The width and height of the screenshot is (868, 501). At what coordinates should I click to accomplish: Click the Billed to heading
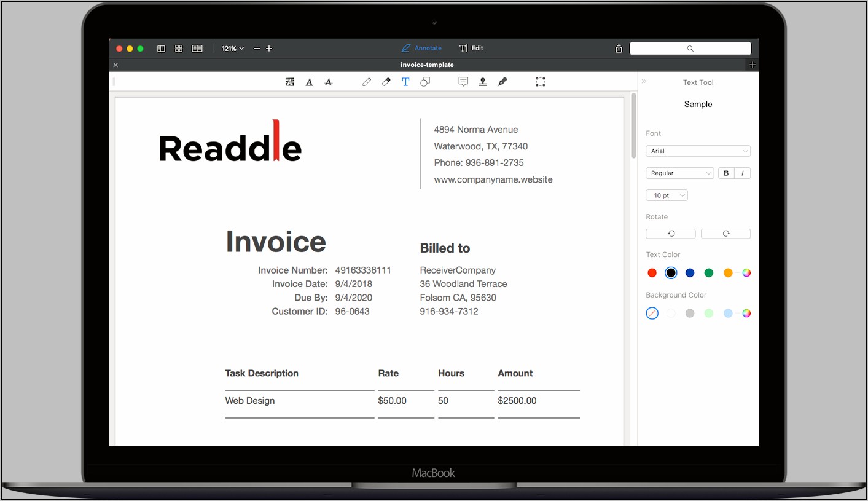pos(445,248)
